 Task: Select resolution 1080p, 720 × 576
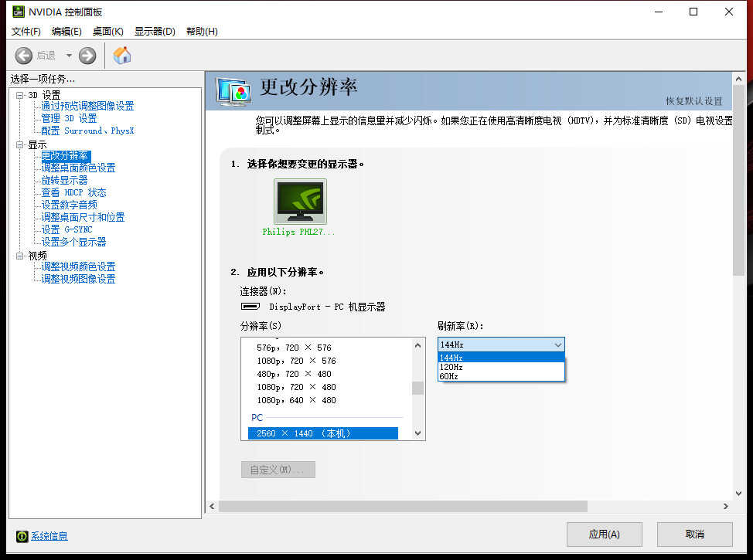pyautogui.click(x=296, y=361)
